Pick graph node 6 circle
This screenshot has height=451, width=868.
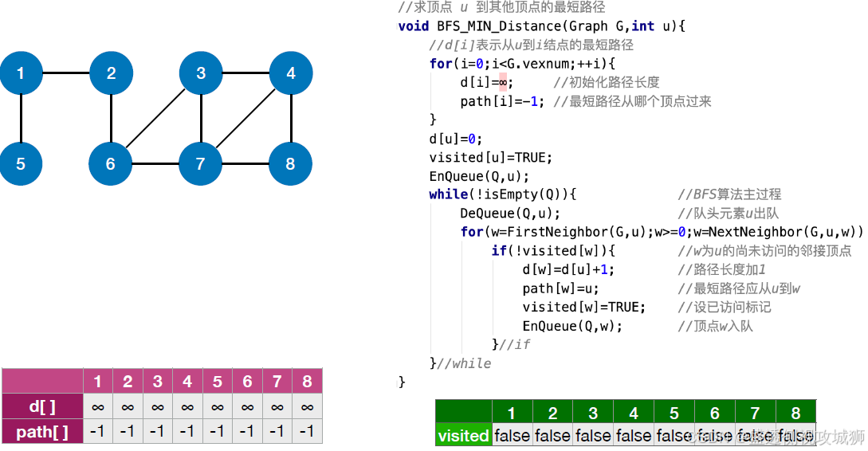click(111, 164)
